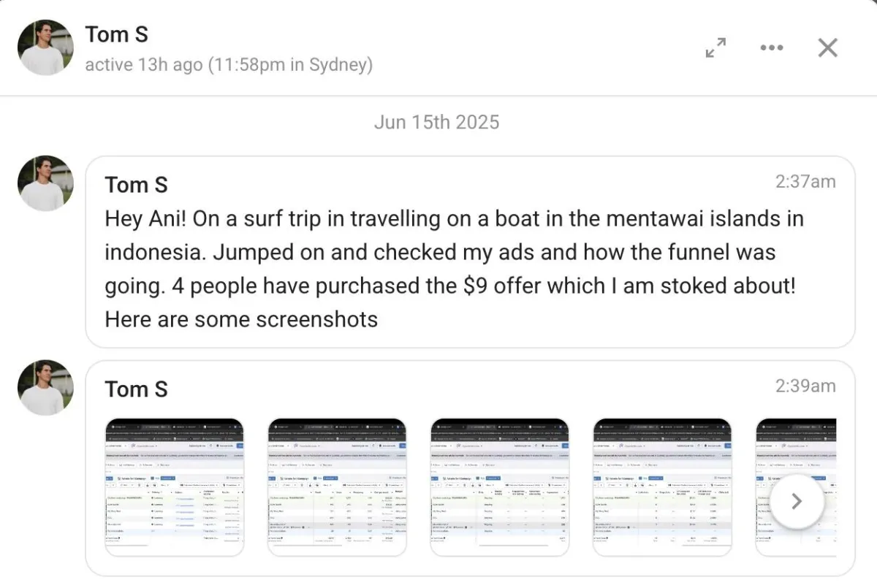Image resolution: width=877 pixels, height=588 pixels.
Task: Click the avatar beside the 2:37am message
Action: click(45, 183)
